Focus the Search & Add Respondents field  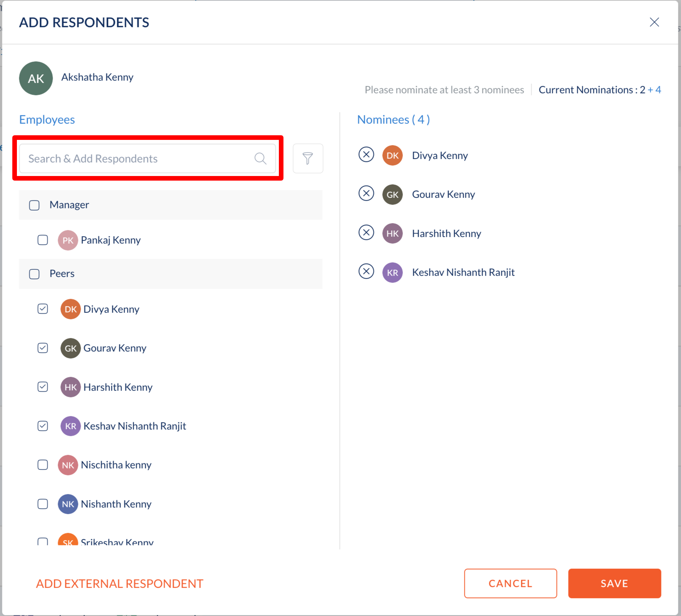click(x=147, y=158)
